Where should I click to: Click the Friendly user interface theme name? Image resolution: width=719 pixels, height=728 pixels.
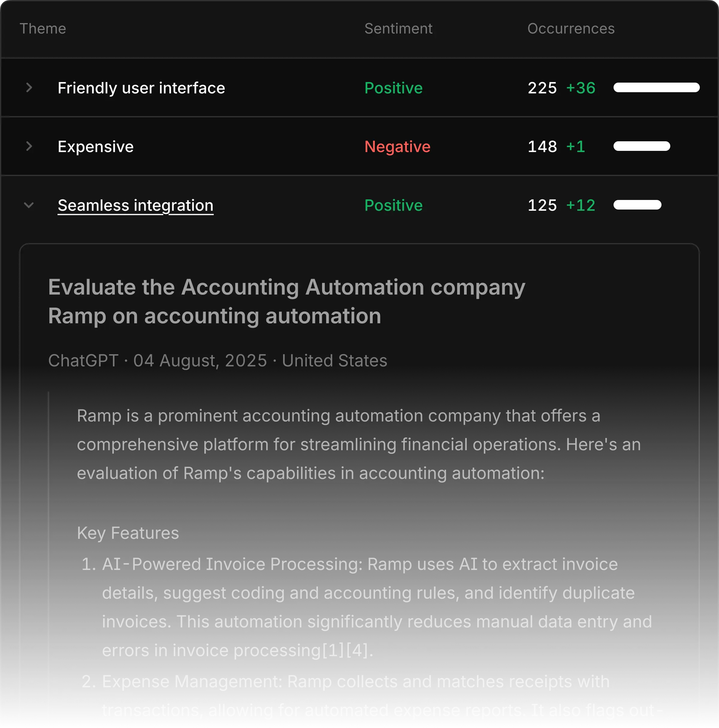[x=141, y=88]
